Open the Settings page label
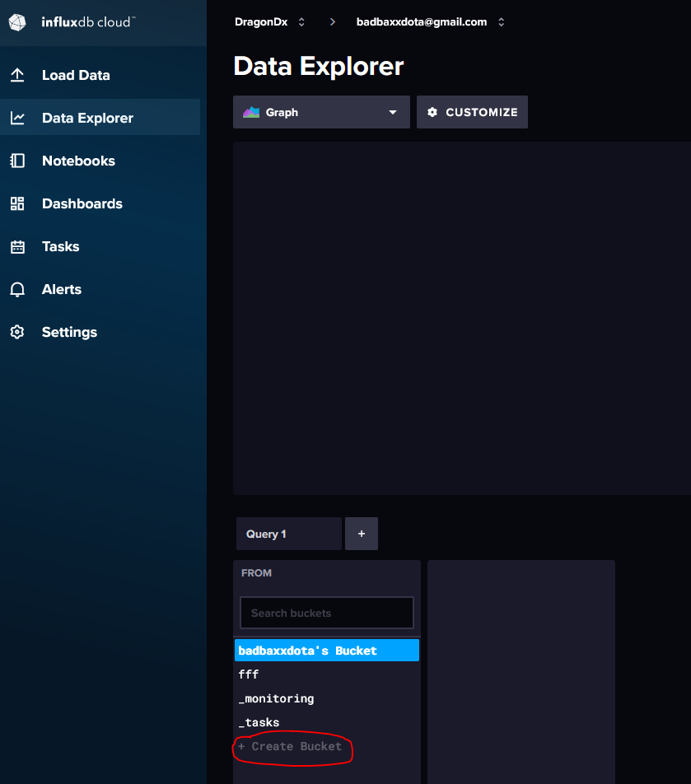The image size is (691, 784). 69,332
